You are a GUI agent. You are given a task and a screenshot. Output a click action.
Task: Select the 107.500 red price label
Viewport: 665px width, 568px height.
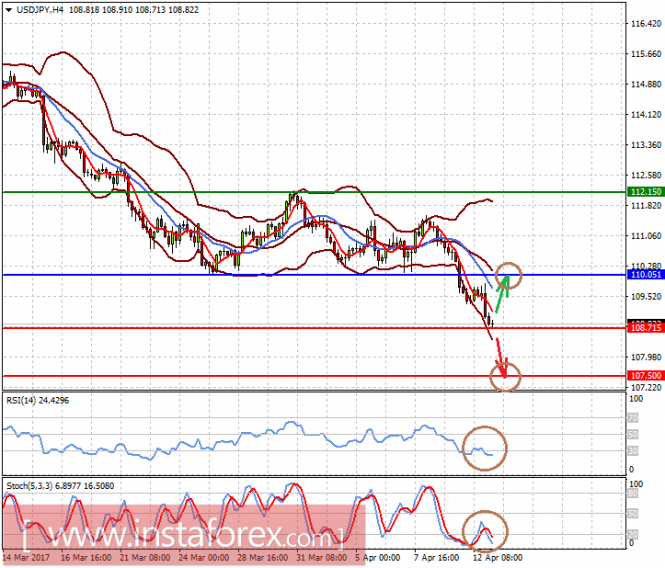pos(645,375)
